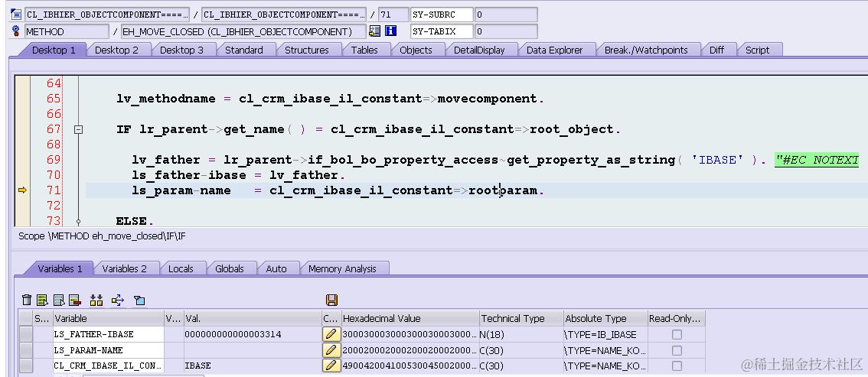
Task: Switch to Desktop 2 tab
Action: point(117,50)
